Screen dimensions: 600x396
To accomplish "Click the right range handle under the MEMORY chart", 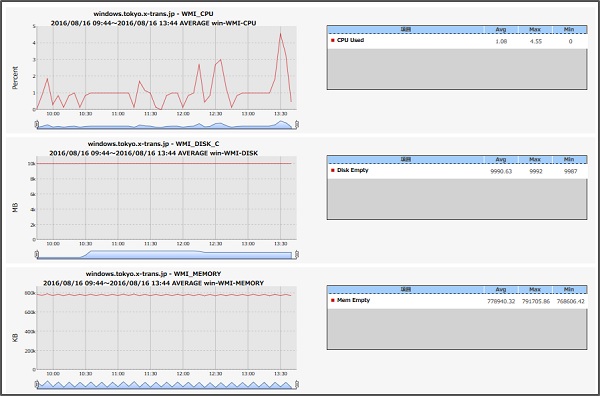I will [x=297, y=385].
